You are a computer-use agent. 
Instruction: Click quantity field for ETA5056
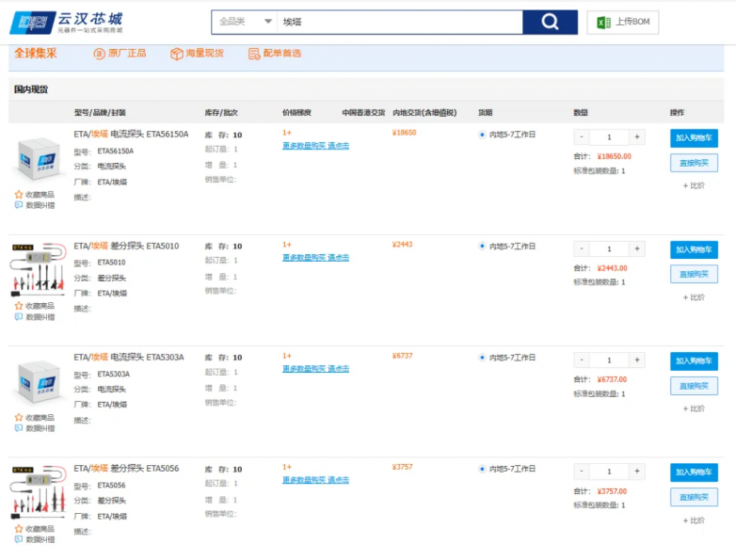coord(609,472)
